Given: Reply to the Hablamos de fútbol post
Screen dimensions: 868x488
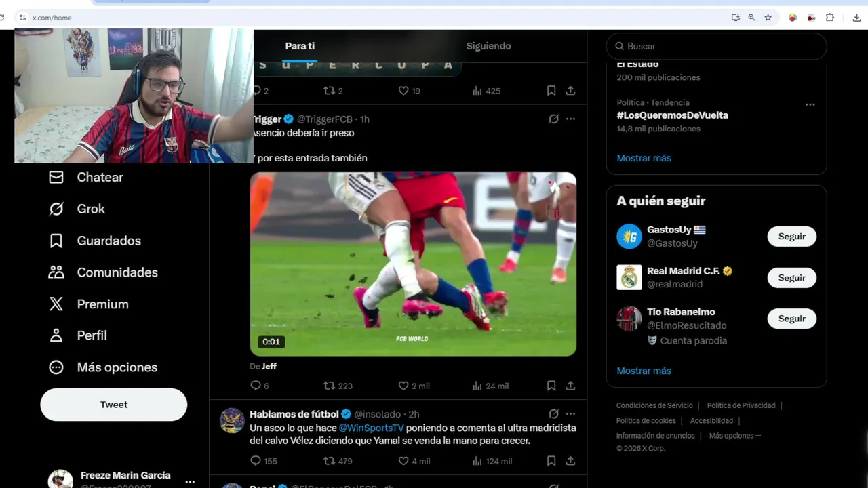Looking at the screenshot, I should tap(264, 461).
